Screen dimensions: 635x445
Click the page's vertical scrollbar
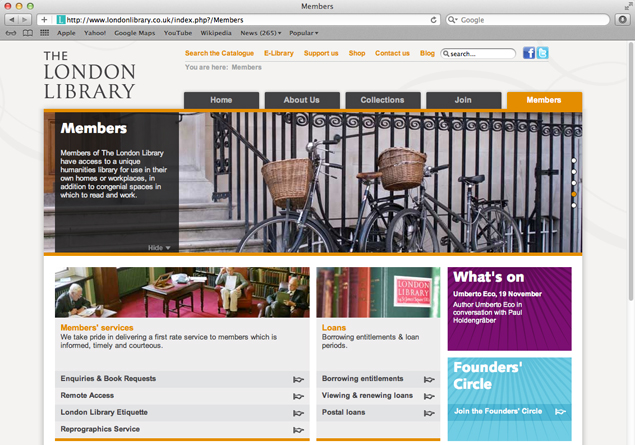tap(631, 170)
